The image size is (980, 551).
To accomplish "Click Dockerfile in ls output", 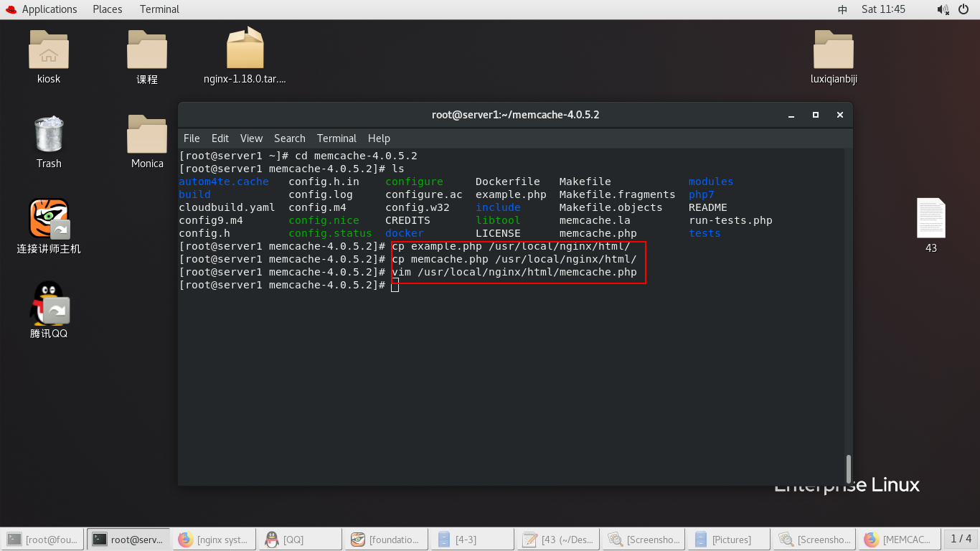I will (508, 182).
